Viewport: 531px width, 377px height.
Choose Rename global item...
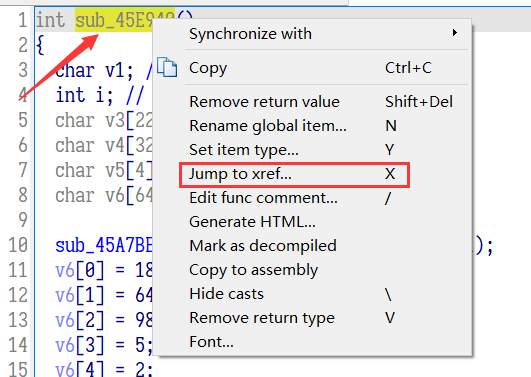pyautogui.click(x=312, y=126)
